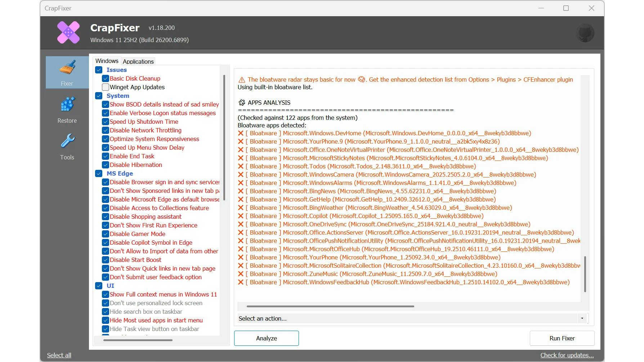Click the Select all link
The width and height of the screenshot is (644, 362).
point(59,355)
